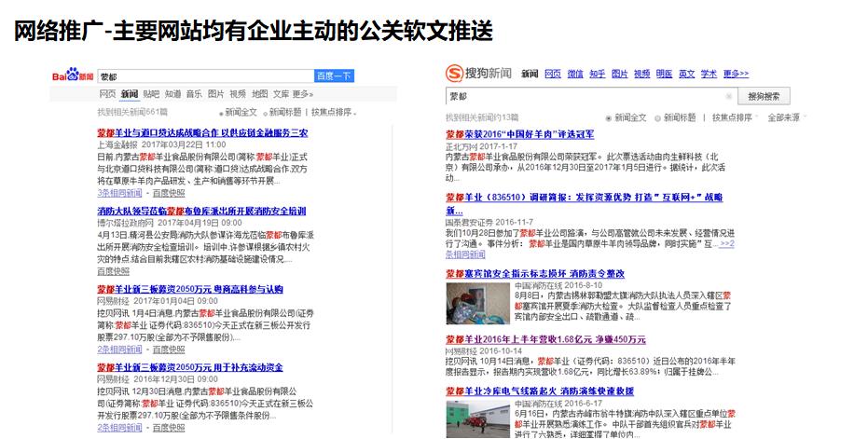Open the Baidu 文库 tab
This screenshot has height=439, width=868.
[281, 94]
